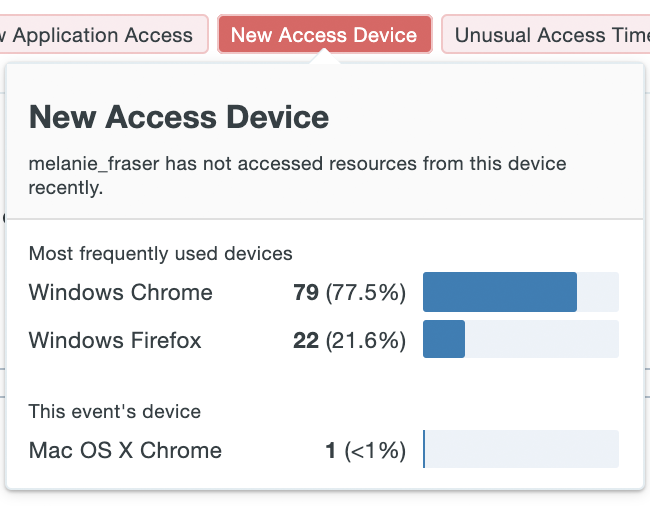Viewport: 650px width, 508px height.
Task: Click the Windows Firefox count of 22
Action: pos(305,340)
